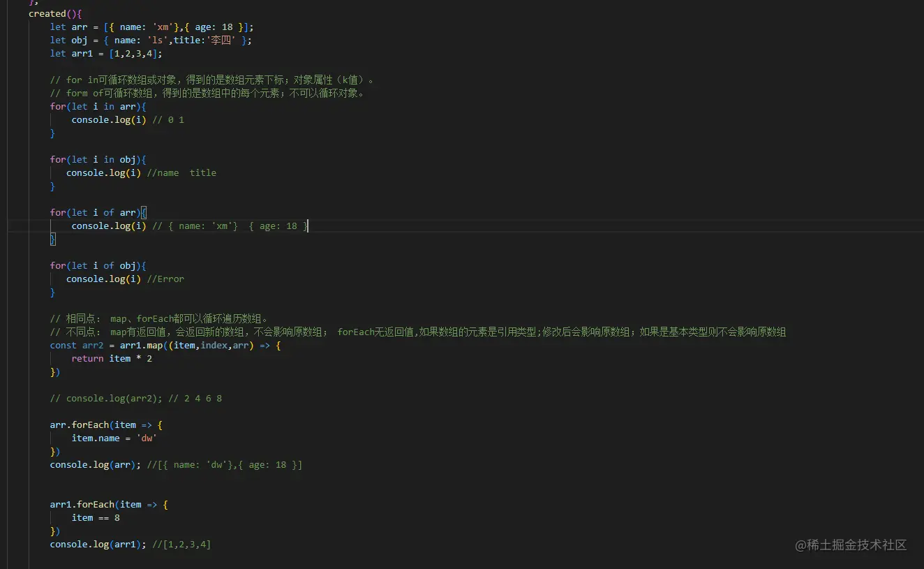Click the comment starting '// 不同点'
This screenshot has width=924, height=569.
[418, 332]
